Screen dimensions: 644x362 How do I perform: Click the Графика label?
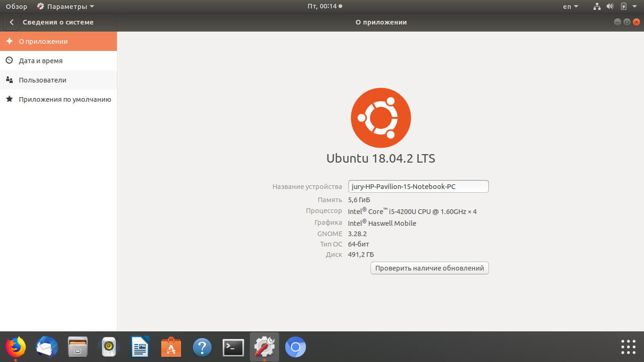pyautogui.click(x=328, y=222)
